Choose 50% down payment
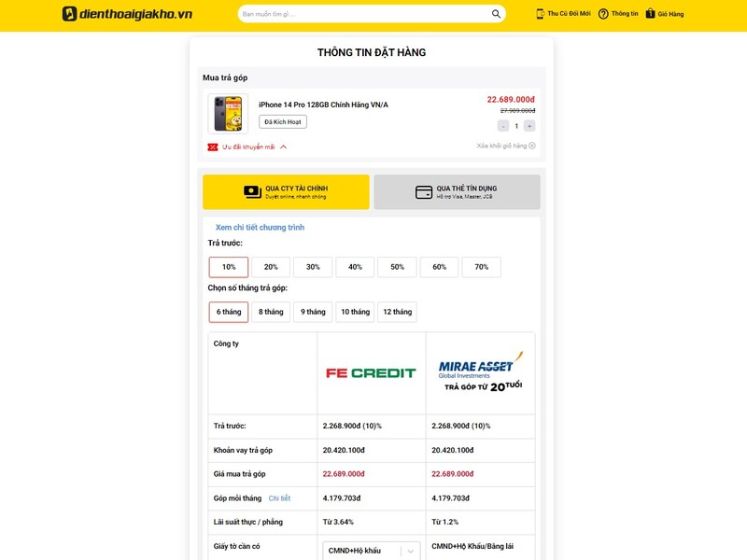 pyautogui.click(x=398, y=267)
